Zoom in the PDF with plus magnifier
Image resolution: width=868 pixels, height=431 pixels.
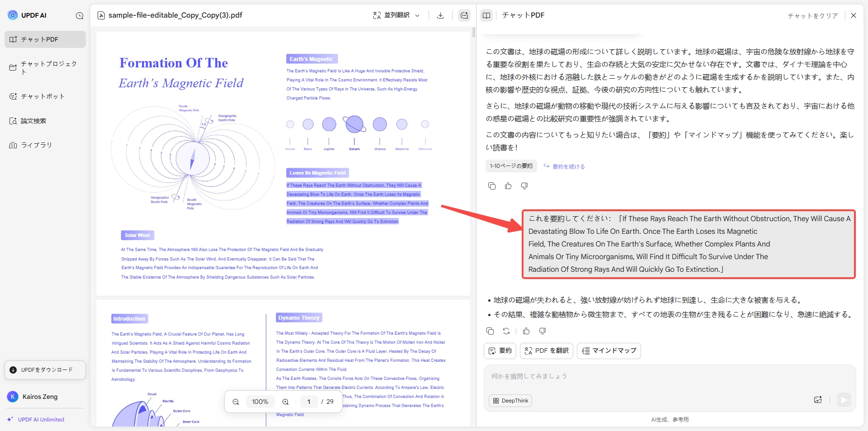tap(285, 402)
